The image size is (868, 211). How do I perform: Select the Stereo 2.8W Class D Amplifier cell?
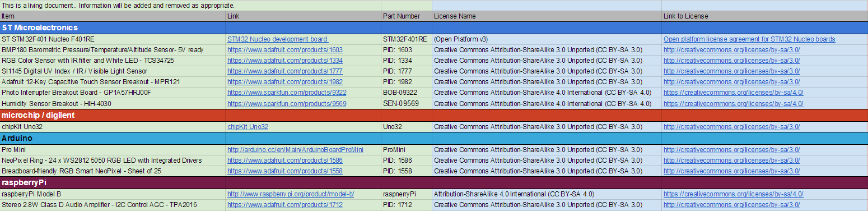[113, 205]
